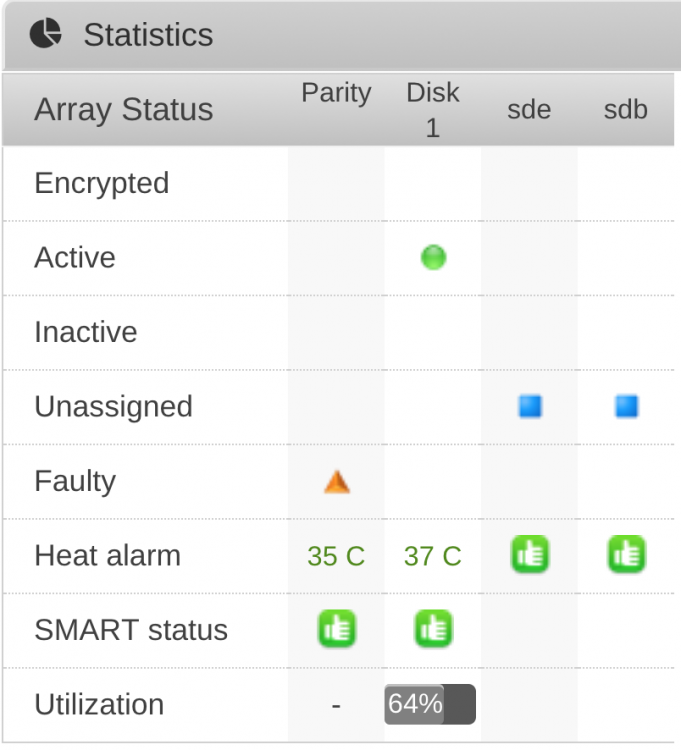Click the 64% utilization bar for Disk 1

430,704
